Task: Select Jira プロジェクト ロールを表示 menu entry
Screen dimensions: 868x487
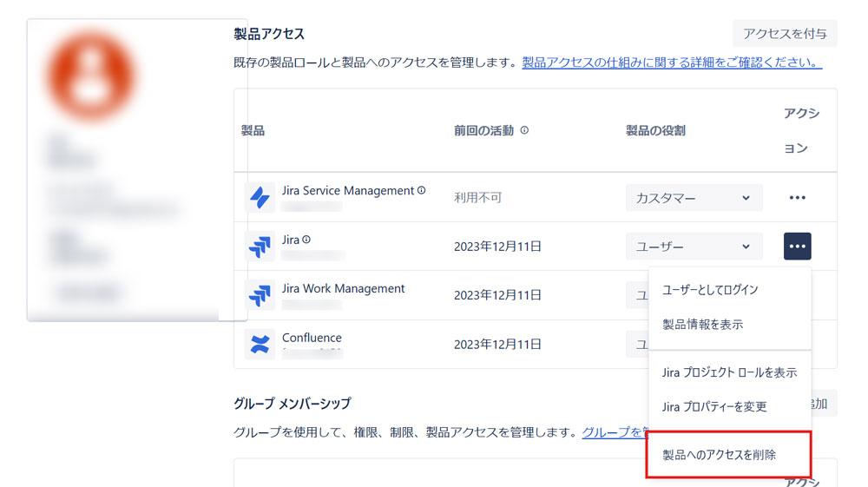Action: [x=730, y=372]
